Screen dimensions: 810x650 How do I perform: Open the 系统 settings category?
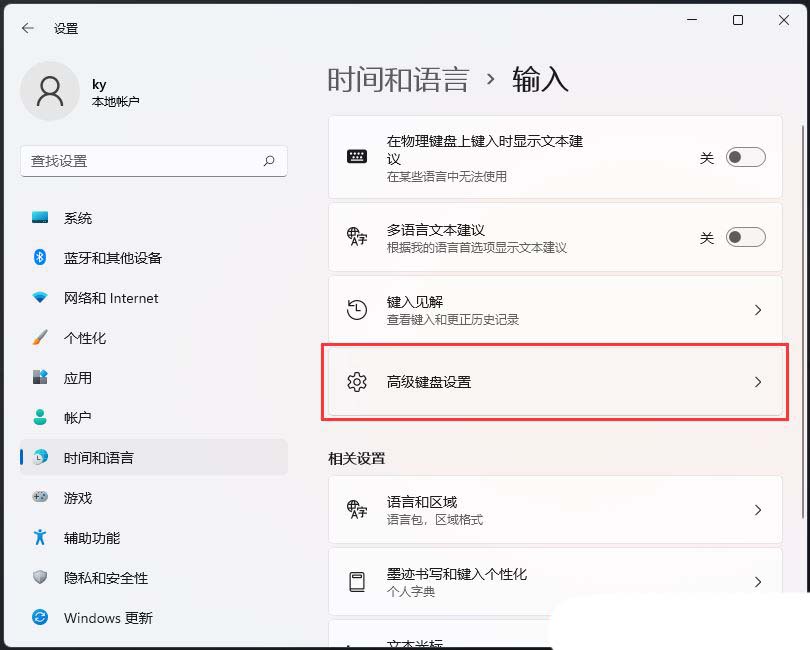coord(78,218)
